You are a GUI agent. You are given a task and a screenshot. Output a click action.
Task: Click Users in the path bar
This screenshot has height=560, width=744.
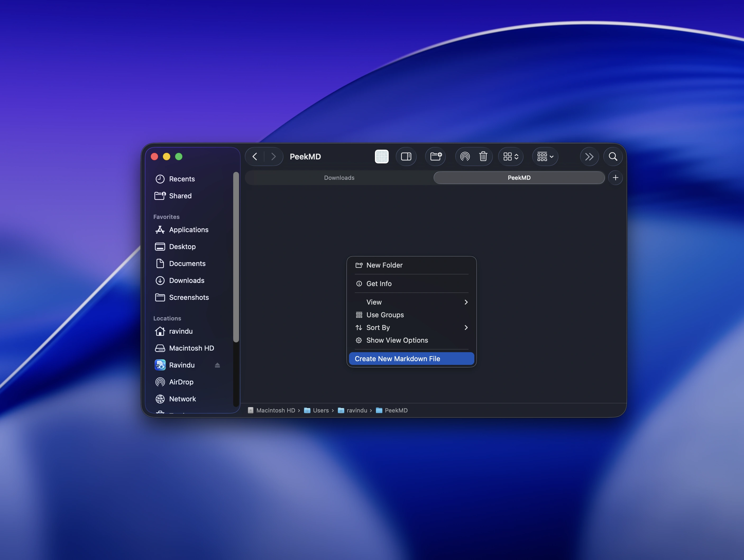point(316,410)
